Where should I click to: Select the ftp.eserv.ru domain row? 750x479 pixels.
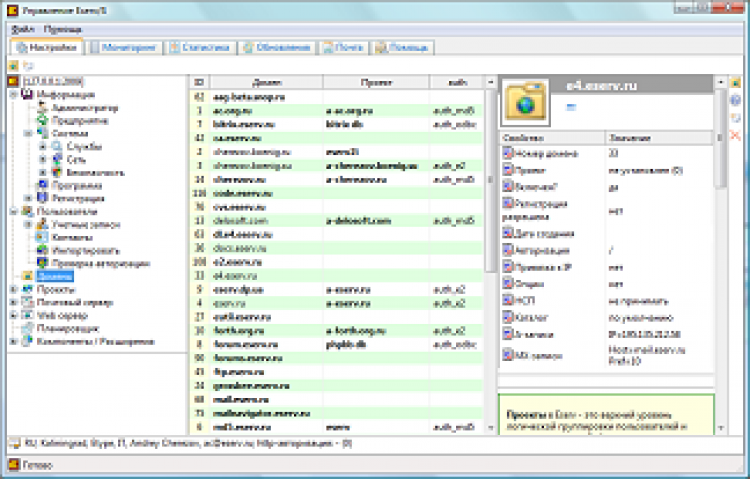pyautogui.click(x=337, y=372)
